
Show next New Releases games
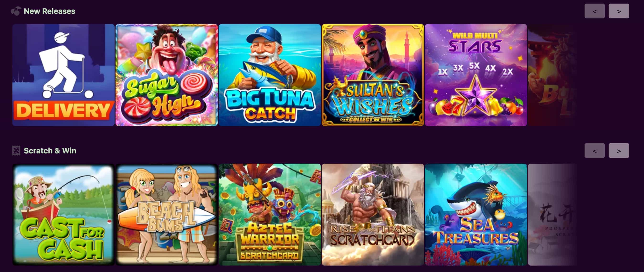pyautogui.click(x=619, y=11)
